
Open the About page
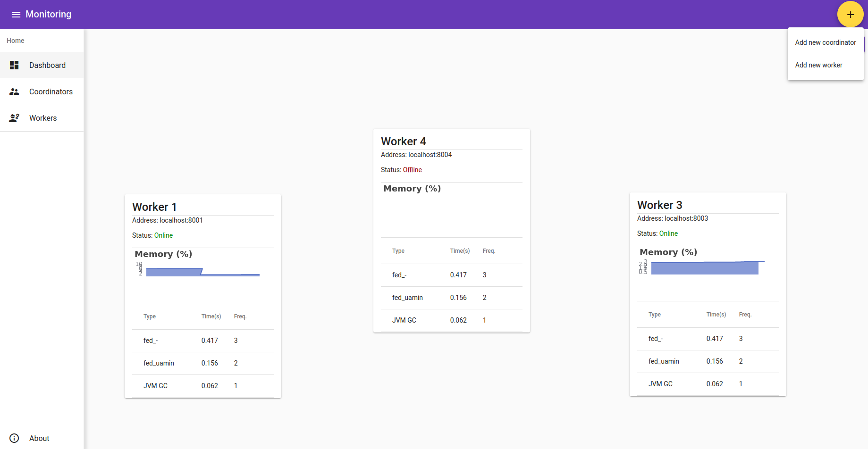(x=42, y=438)
